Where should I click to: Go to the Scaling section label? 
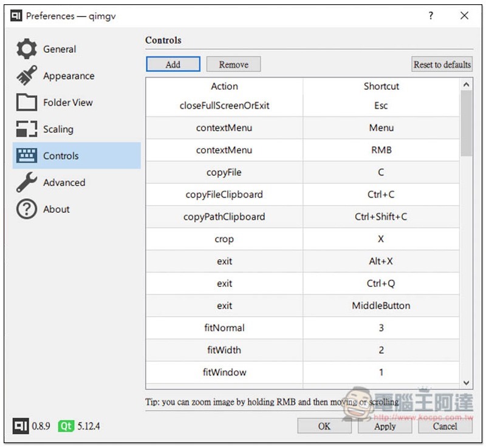pos(58,129)
